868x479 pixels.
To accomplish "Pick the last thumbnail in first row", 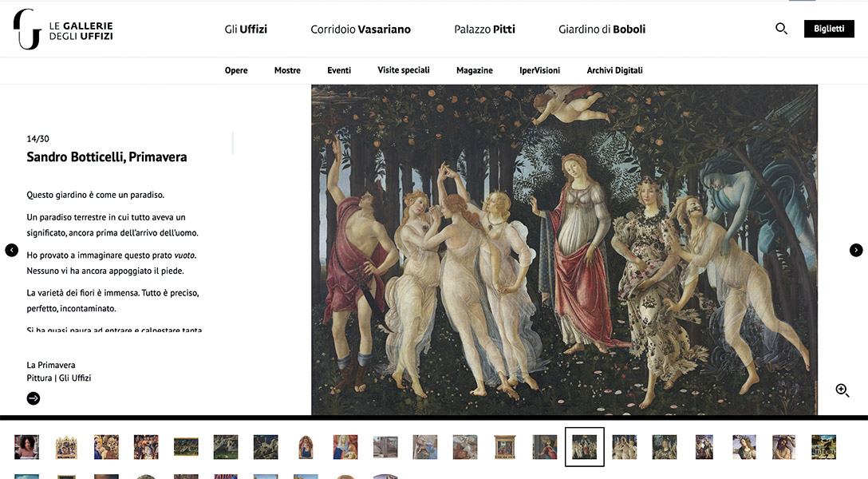I will [x=823, y=447].
